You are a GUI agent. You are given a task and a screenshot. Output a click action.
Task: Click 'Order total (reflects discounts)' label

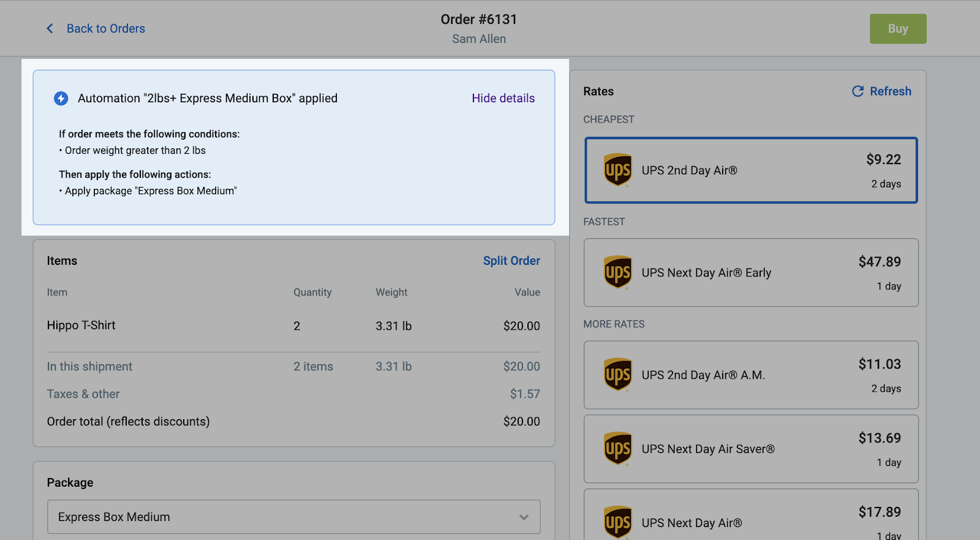point(128,422)
